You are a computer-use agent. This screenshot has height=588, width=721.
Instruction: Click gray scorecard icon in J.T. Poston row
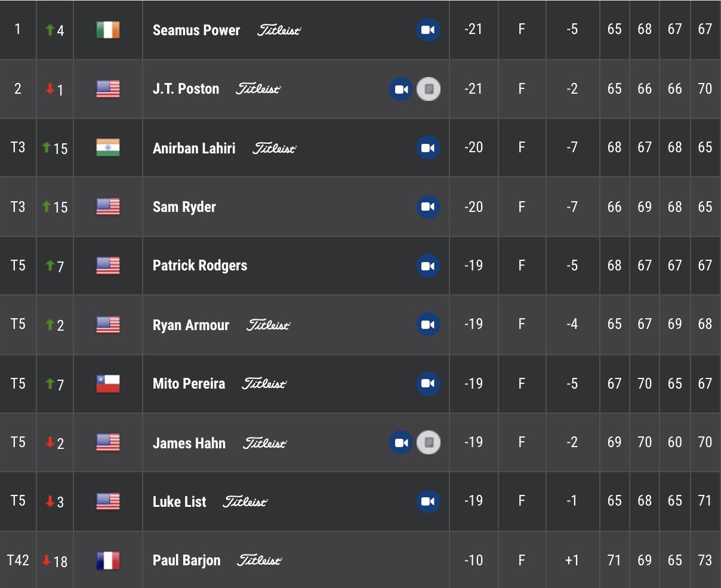coord(428,89)
